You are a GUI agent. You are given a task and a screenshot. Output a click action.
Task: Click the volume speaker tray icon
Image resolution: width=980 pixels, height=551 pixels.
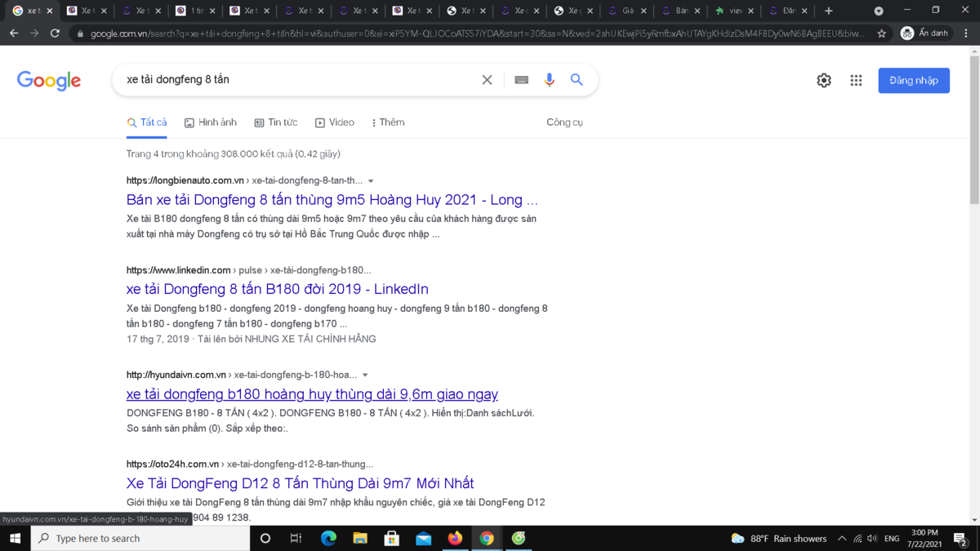point(872,539)
